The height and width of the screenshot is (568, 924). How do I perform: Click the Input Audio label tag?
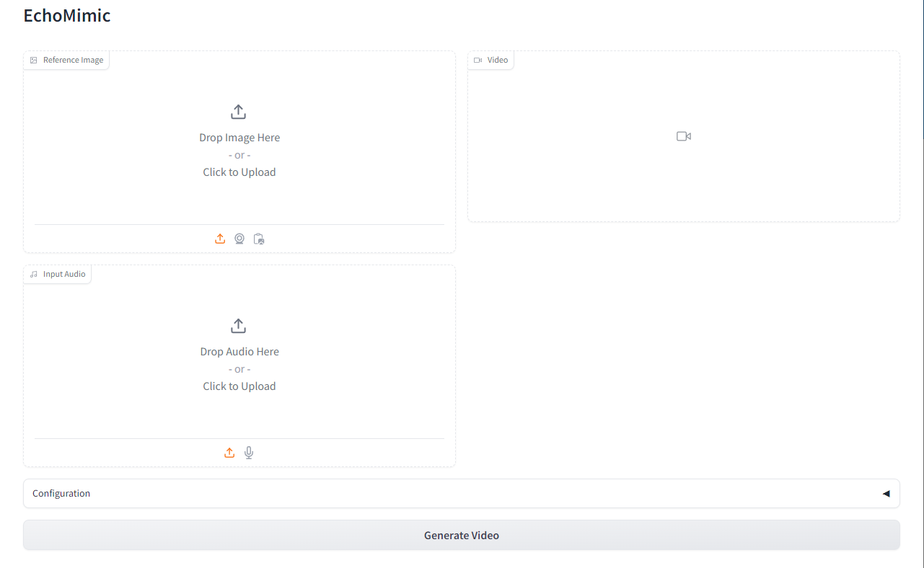point(58,275)
